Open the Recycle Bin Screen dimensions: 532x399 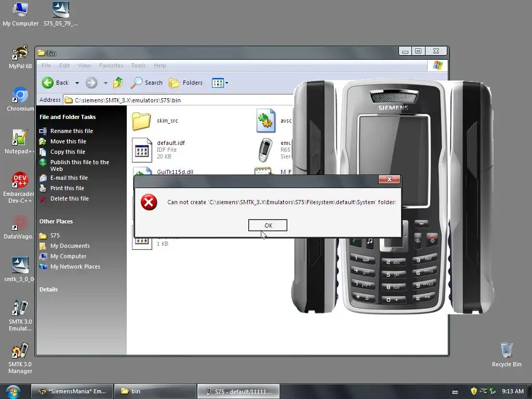(507, 355)
